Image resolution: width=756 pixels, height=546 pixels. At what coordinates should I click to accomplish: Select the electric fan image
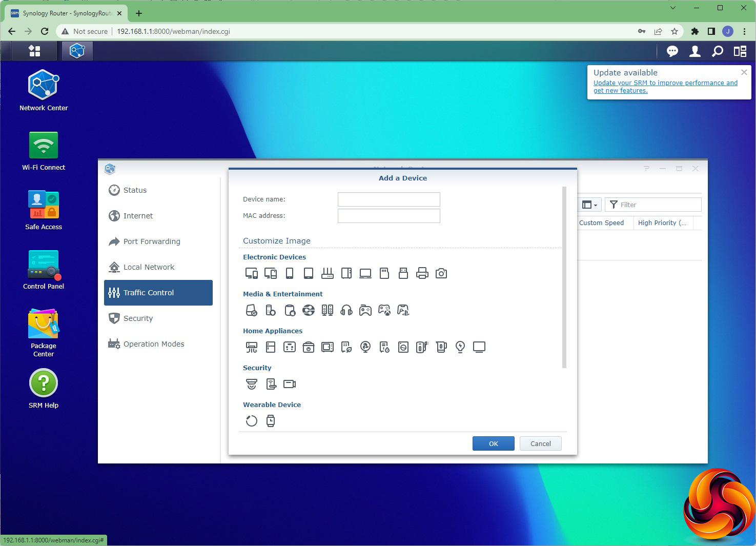[x=365, y=347]
